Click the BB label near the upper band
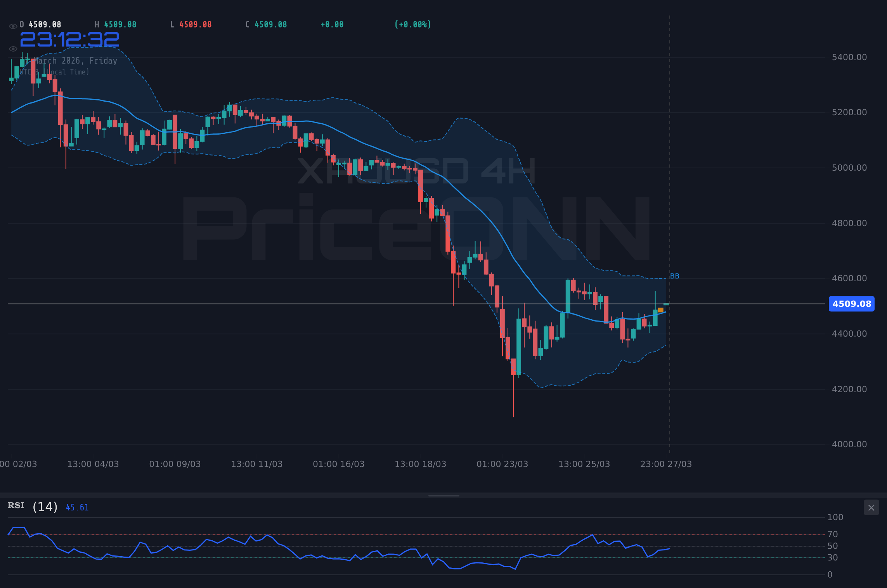 click(x=674, y=276)
